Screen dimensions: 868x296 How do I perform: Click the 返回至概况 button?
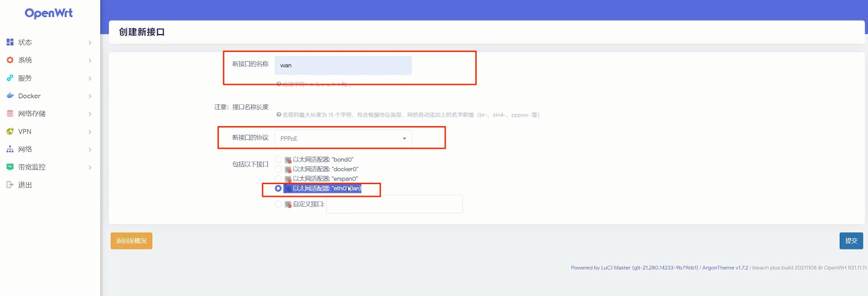131,241
